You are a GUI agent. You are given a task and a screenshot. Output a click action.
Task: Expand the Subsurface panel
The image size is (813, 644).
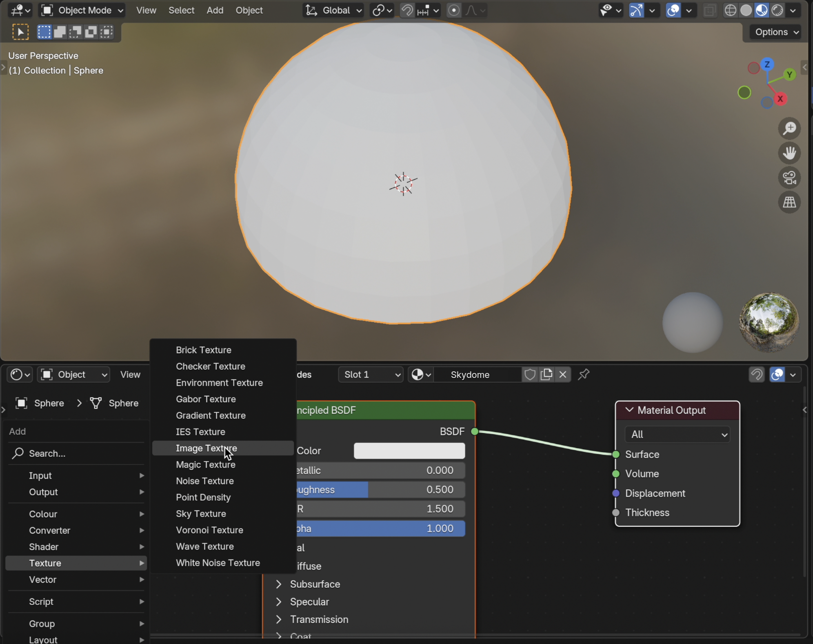pyautogui.click(x=315, y=584)
